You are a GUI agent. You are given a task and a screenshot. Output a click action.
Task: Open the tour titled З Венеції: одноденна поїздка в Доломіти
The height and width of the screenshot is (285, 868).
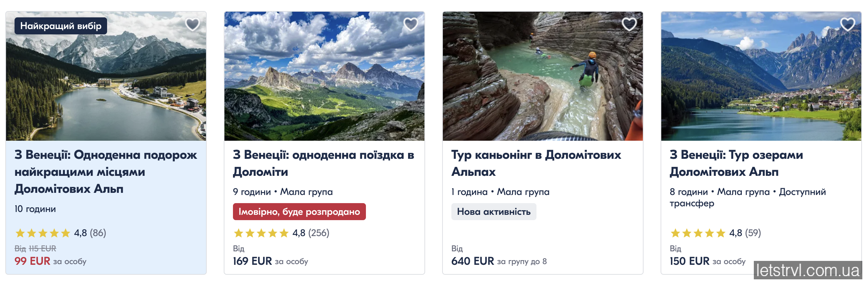tap(323, 164)
